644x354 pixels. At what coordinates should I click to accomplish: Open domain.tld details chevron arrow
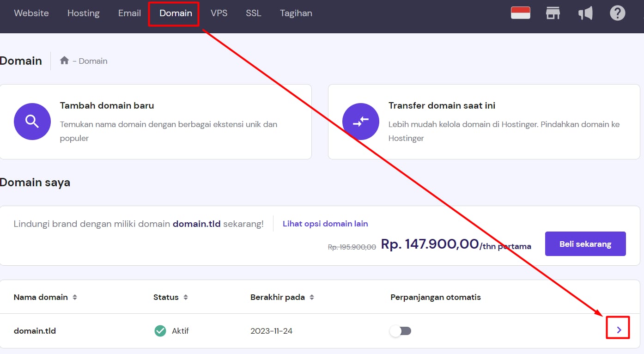(x=619, y=330)
